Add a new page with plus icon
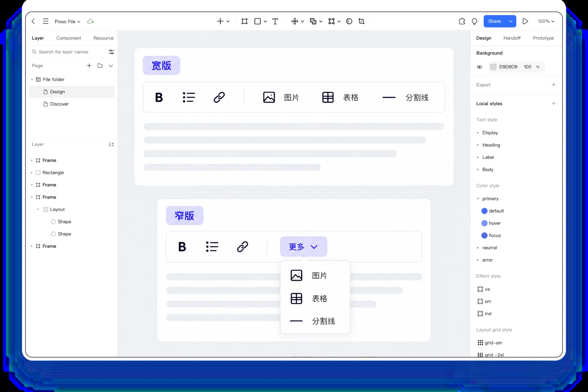This screenshot has height=392, width=588. (89, 65)
